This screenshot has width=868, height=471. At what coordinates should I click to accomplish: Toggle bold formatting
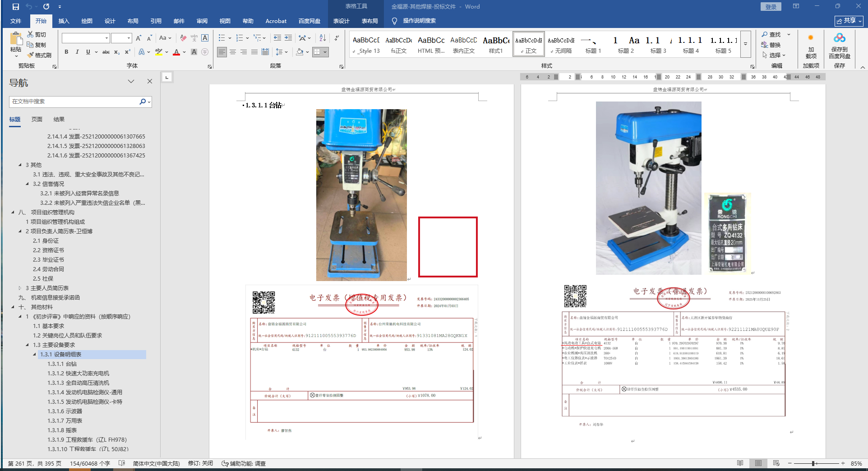(x=66, y=52)
